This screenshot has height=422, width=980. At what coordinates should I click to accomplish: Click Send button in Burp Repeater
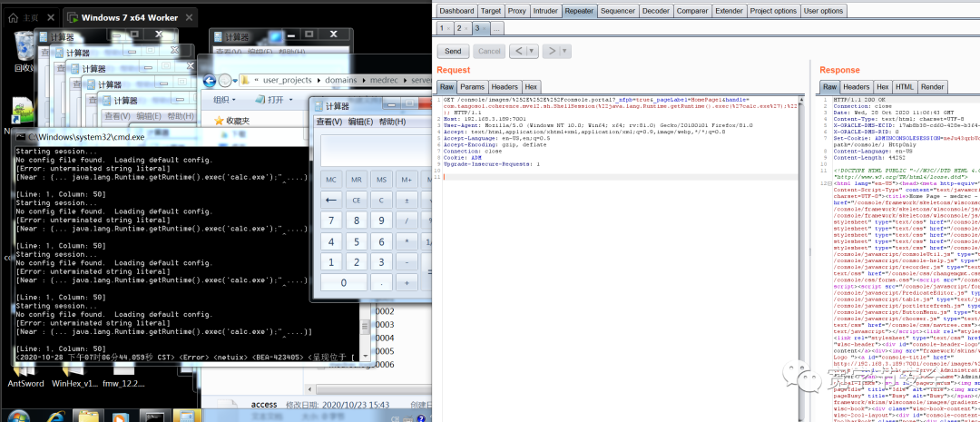[x=453, y=51]
